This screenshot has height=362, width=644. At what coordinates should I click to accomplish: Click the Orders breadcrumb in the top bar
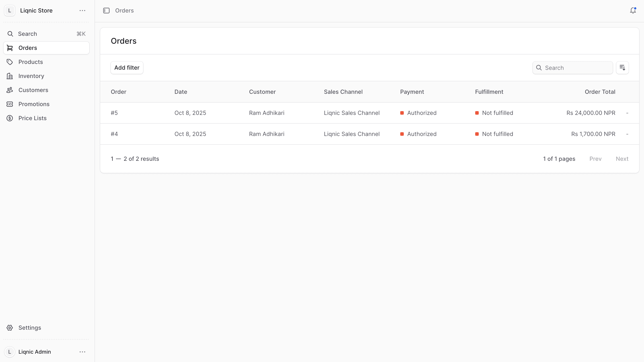point(124,11)
